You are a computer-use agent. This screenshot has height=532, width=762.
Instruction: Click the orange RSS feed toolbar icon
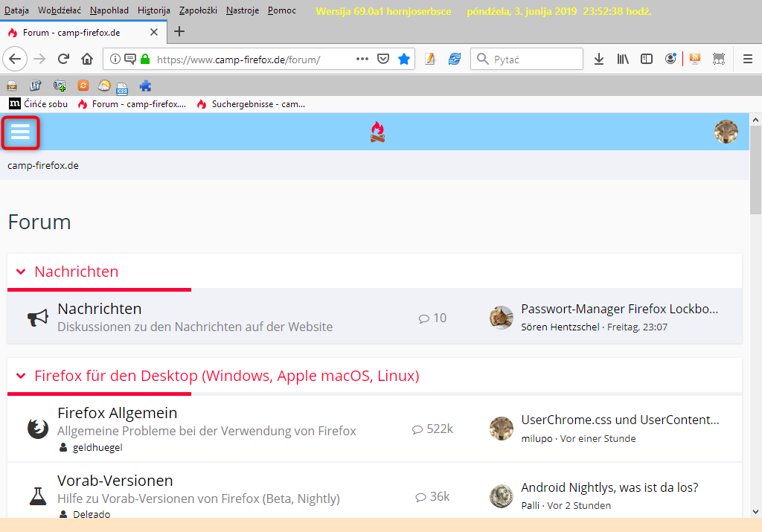695,60
